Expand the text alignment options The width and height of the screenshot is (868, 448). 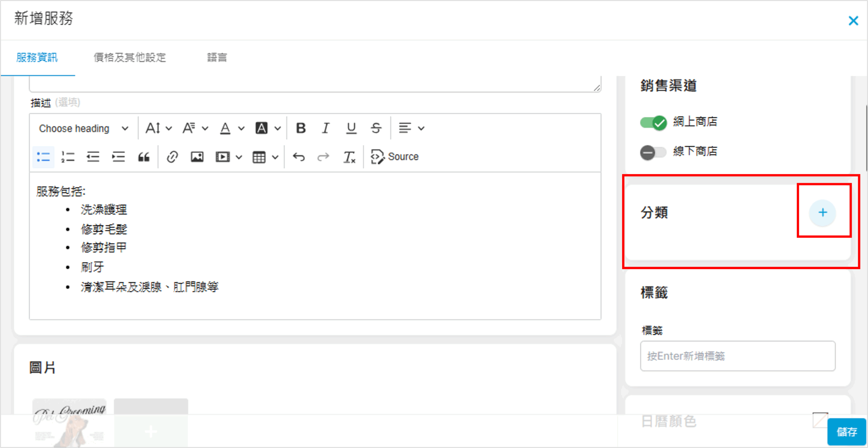pyautogui.click(x=411, y=128)
